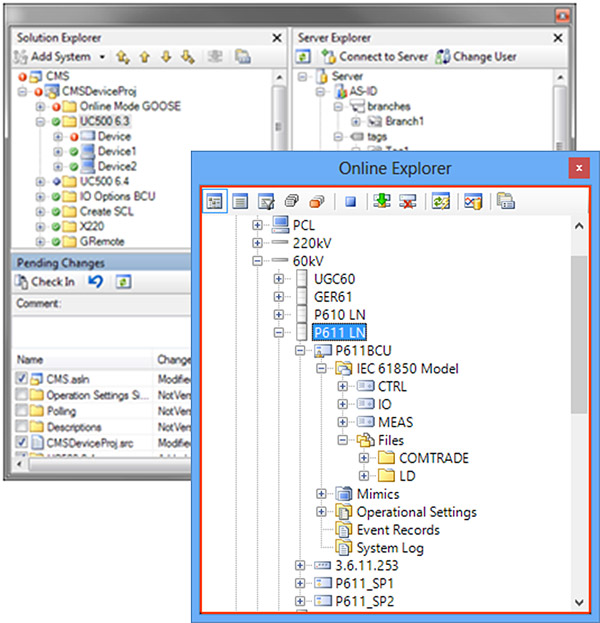Click the first Online Explorer toolbar icon
The image size is (600, 623).
click(x=214, y=199)
